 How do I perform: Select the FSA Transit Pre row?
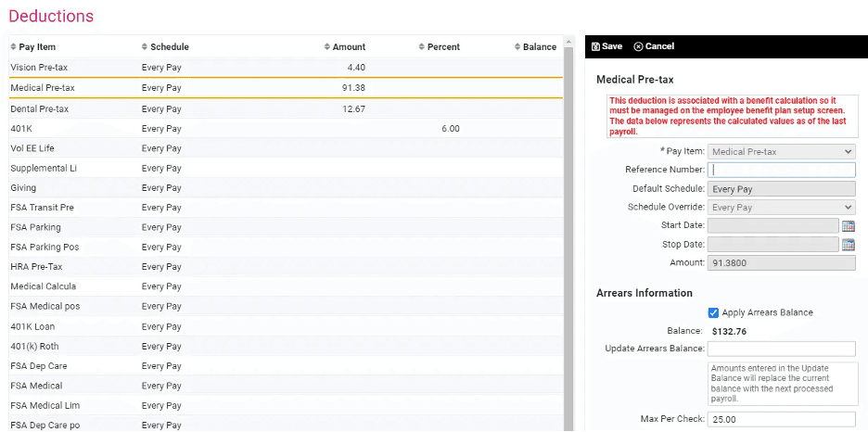click(x=287, y=208)
